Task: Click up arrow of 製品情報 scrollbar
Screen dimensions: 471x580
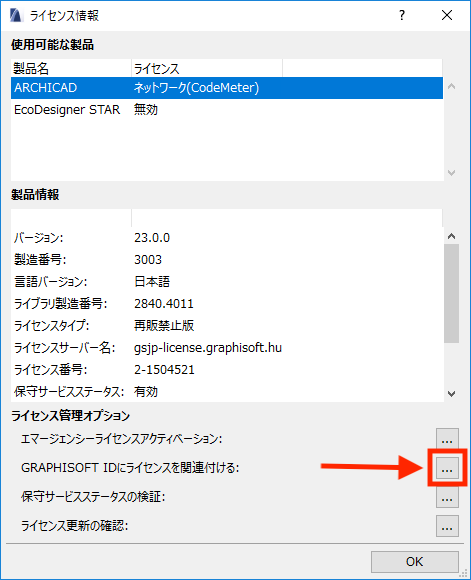Action: point(451,236)
